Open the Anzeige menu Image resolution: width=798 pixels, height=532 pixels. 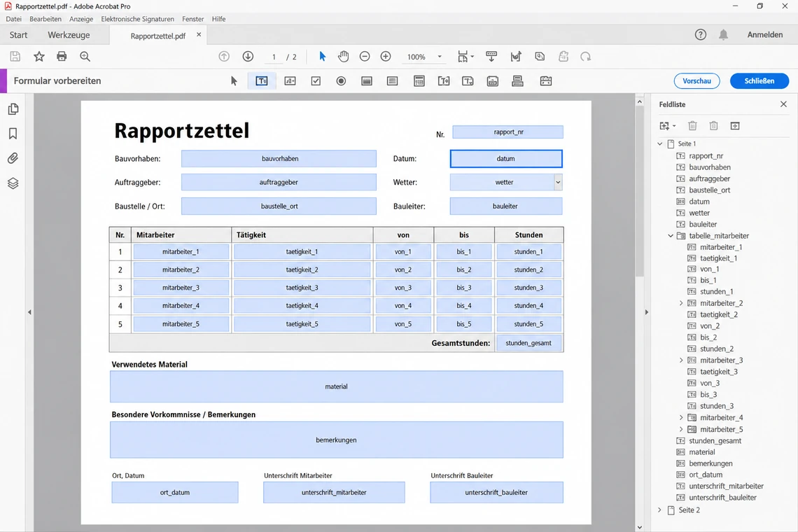81,19
